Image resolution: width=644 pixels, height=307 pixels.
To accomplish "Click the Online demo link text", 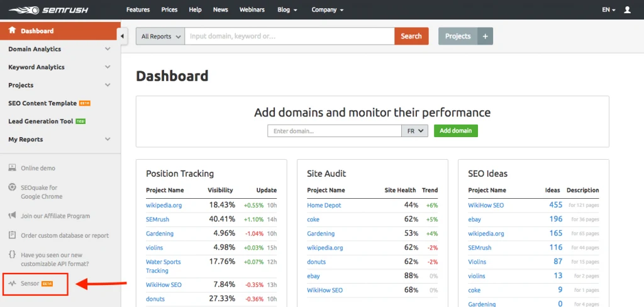I will click(38, 168).
